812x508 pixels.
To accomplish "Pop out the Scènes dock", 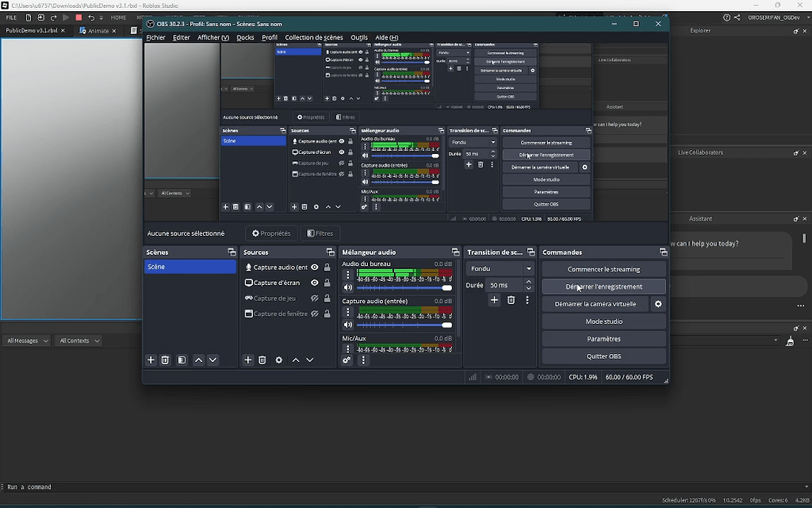I will [x=232, y=252].
